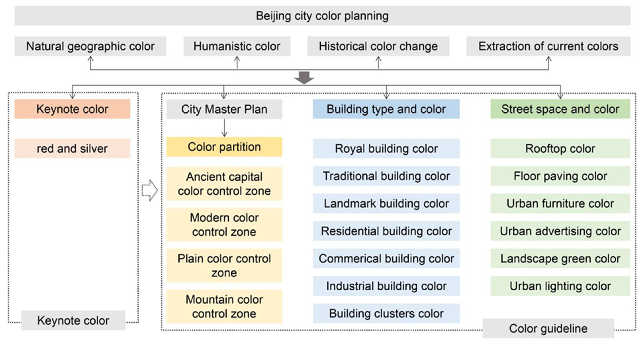Image resolution: width=644 pixels, height=345 pixels.
Task: Click the Street space and color header
Action: (560, 109)
